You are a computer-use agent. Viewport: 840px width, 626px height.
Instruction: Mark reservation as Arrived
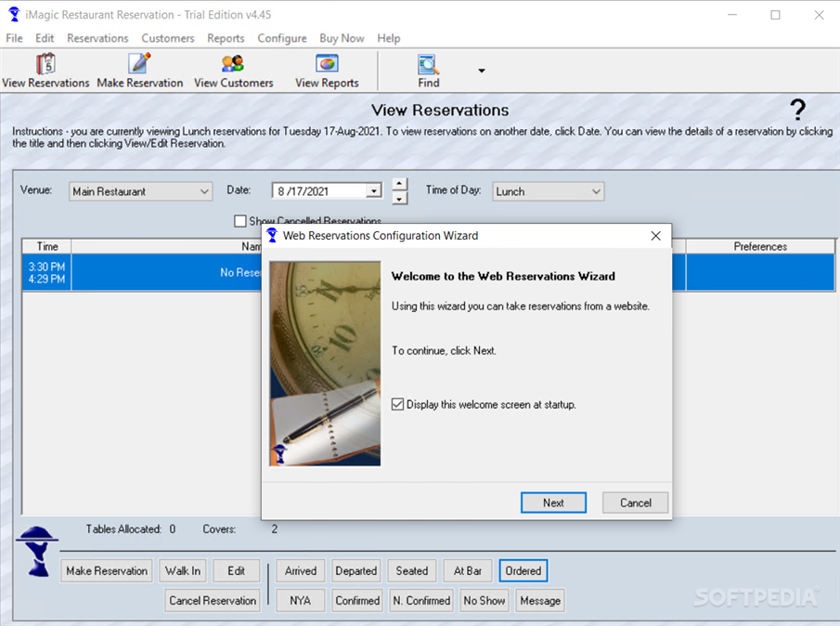pos(301,571)
